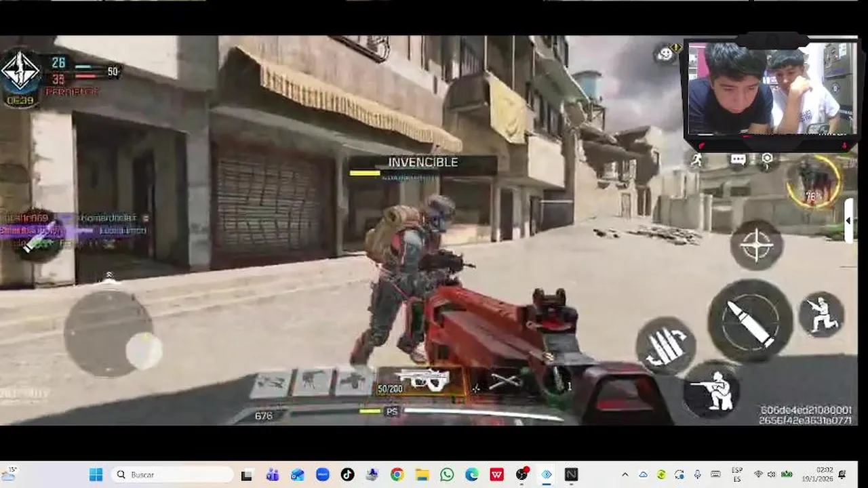Screen dimensions: 868x488
Task: Tap the team emblem on the scoreboard
Action: coord(21,72)
